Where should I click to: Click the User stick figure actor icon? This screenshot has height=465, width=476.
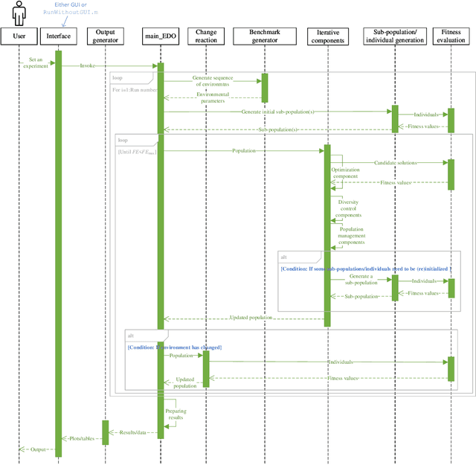[x=19, y=14]
